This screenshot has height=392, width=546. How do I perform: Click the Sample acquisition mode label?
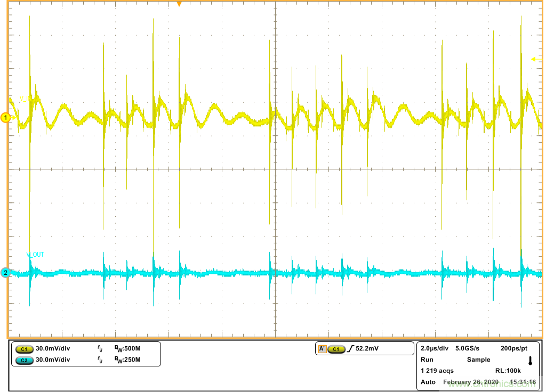pos(478,360)
